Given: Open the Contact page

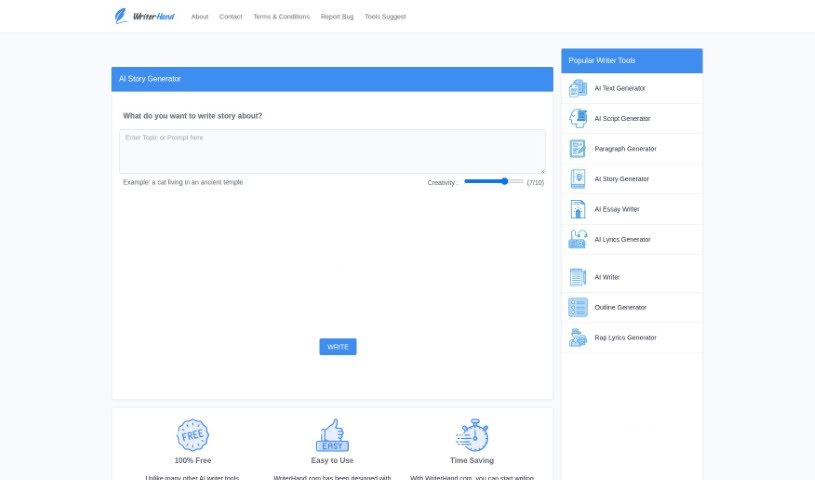Looking at the screenshot, I should coord(231,17).
